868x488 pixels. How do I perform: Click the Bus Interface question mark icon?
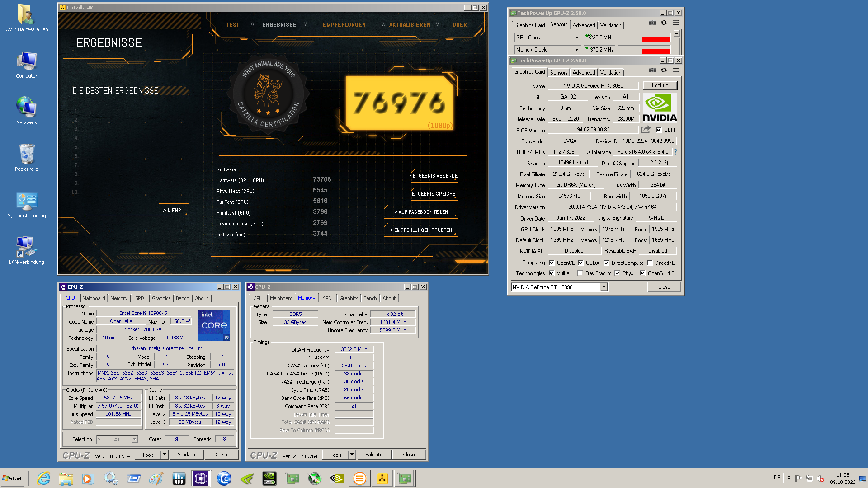tap(675, 152)
